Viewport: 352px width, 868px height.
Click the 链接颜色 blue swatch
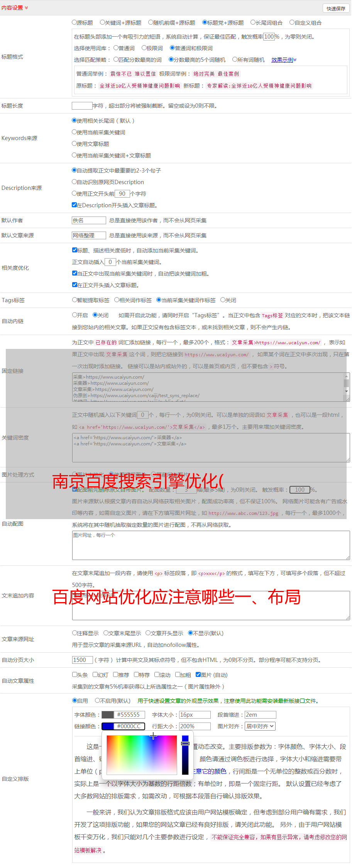point(108,726)
